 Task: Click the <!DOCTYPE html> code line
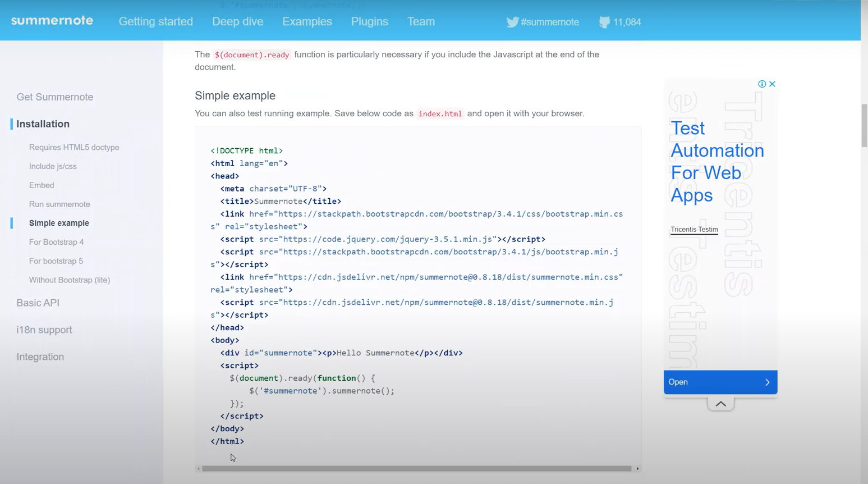point(247,150)
